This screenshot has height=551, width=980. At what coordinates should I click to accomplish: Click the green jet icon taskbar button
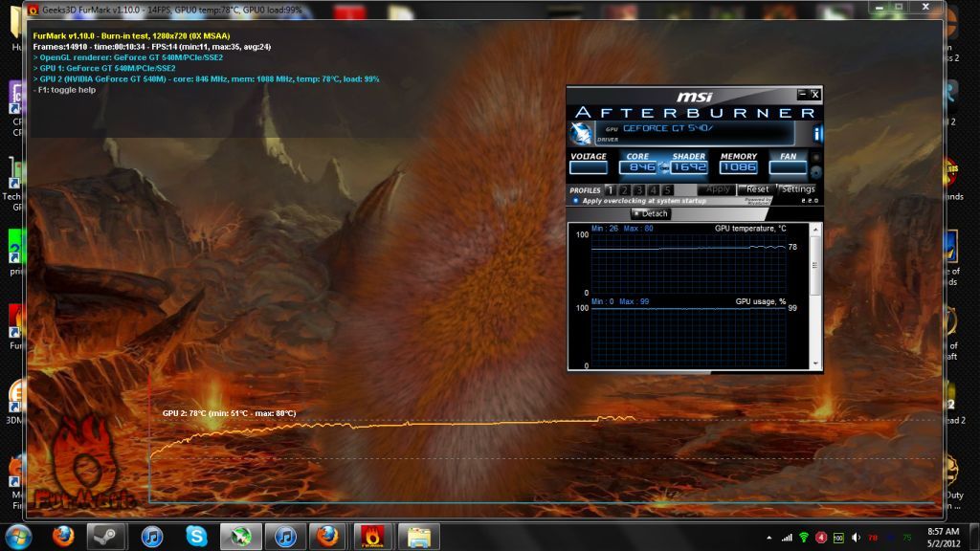[240, 537]
